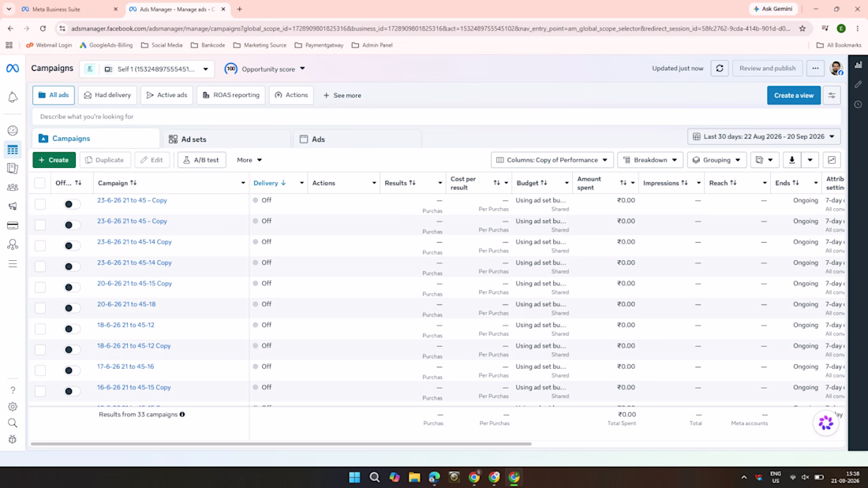The image size is (868, 488).
Task: Open the Meta AI assistant floating icon
Action: pos(825,423)
